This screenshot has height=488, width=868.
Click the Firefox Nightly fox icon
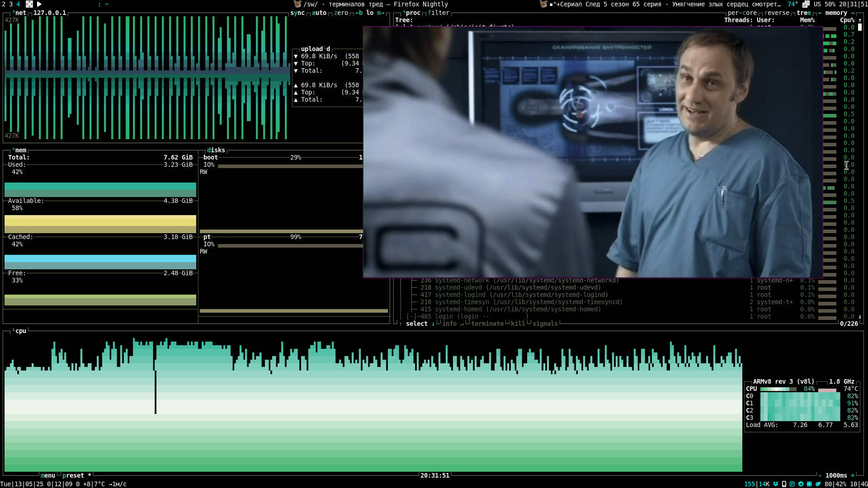[x=297, y=4]
